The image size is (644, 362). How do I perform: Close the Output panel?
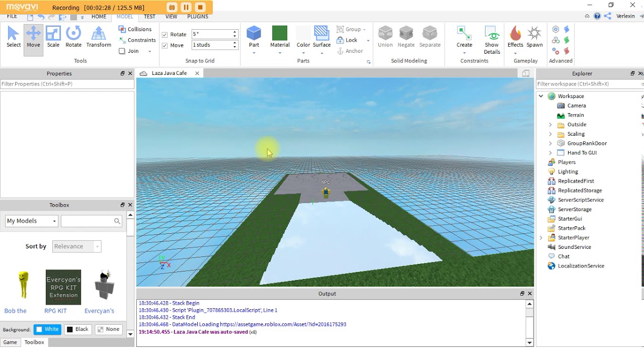point(530,294)
